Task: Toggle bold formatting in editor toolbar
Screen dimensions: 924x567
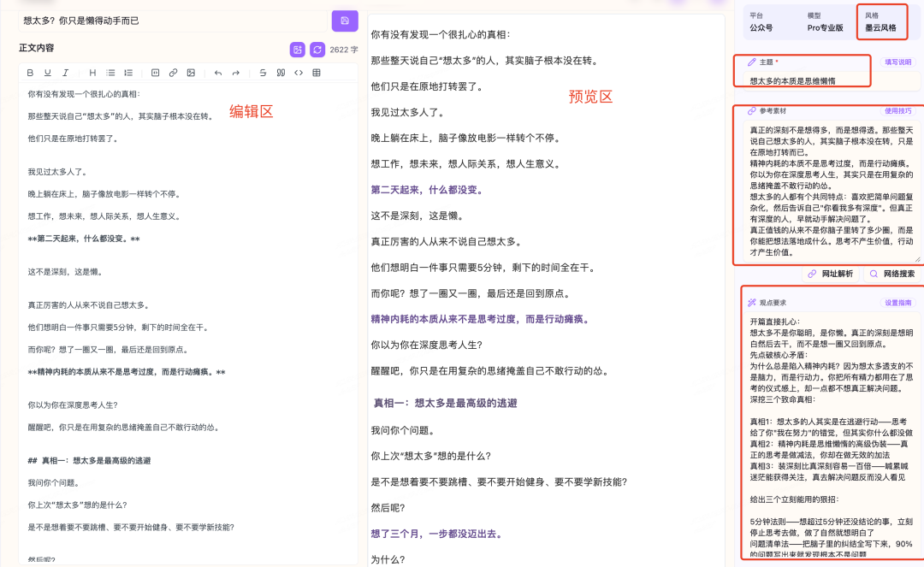Action: (x=31, y=73)
